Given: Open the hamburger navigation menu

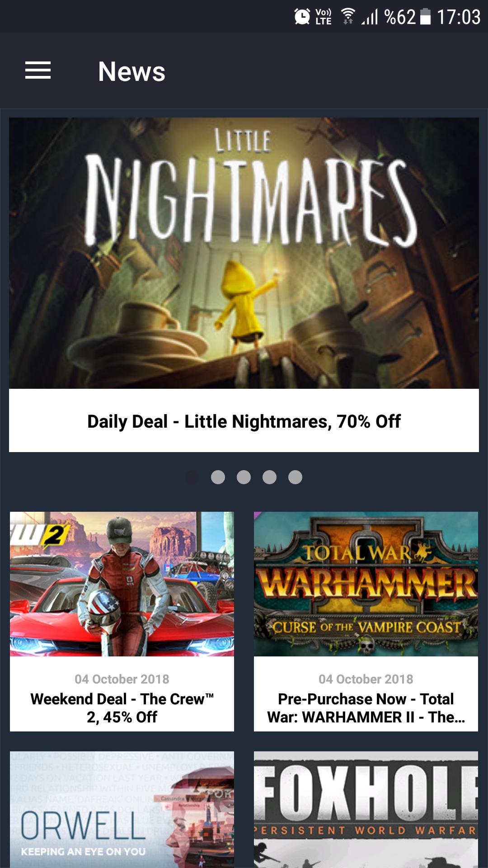Looking at the screenshot, I should click(x=38, y=71).
